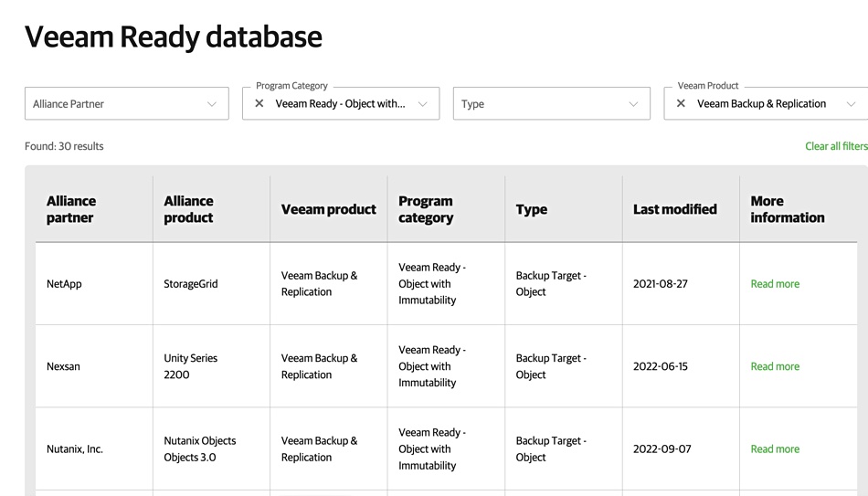This screenshot has height=496, width=868.
Task: Click Nutanix row Backup Target - Object cell
Action: point(564,449)
